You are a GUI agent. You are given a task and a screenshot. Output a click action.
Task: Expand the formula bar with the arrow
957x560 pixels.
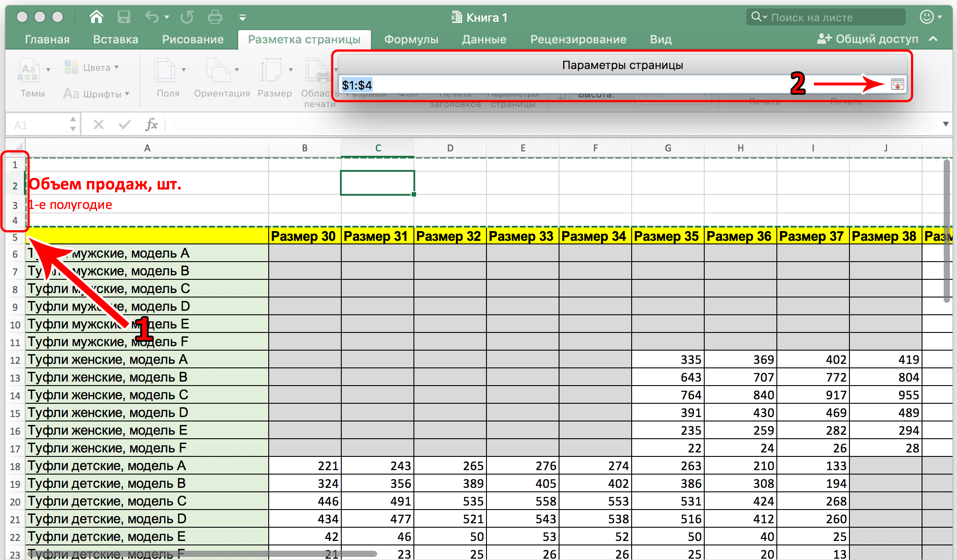pyautogui.click(x=945, y=124)
